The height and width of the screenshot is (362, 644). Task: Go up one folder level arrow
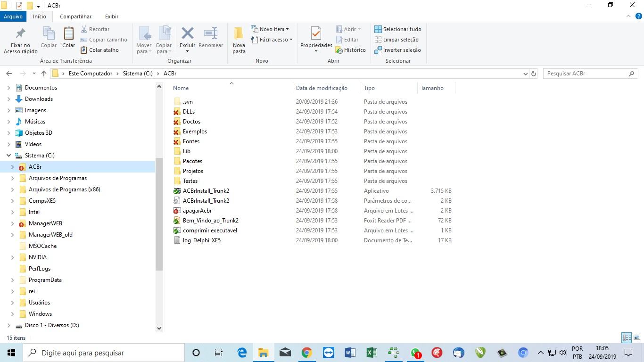click(44, 74)
